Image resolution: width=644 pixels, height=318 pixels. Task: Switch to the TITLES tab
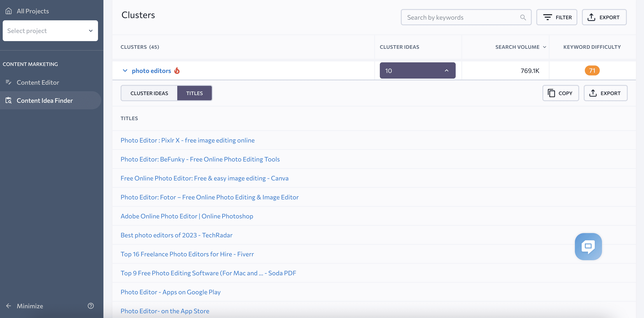pos(194,92)
